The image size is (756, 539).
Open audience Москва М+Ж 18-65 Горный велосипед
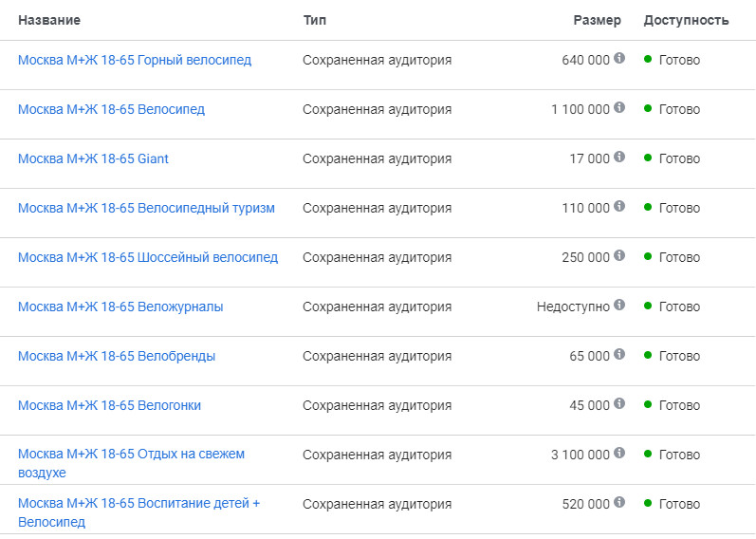coord(135,60)
